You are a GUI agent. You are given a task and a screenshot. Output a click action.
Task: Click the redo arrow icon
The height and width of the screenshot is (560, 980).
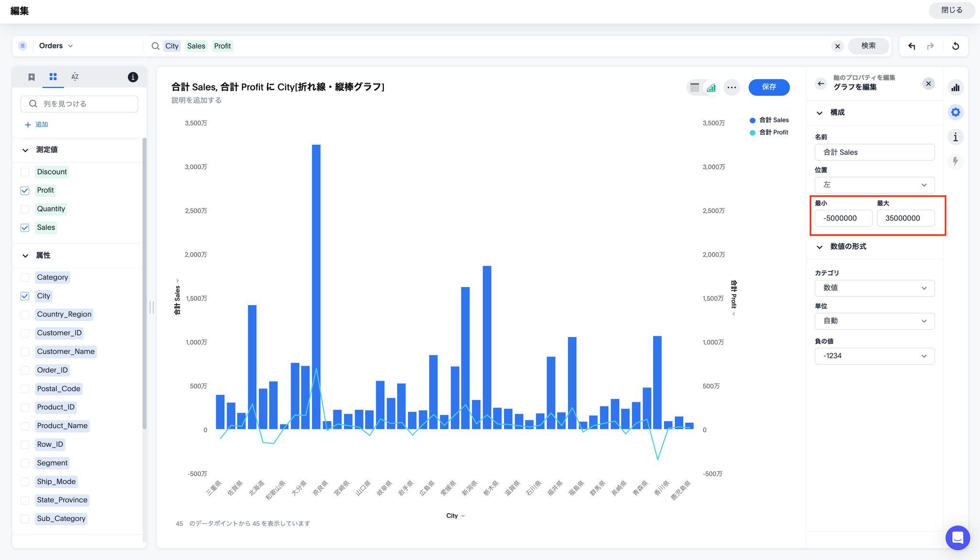click(930, 46)
